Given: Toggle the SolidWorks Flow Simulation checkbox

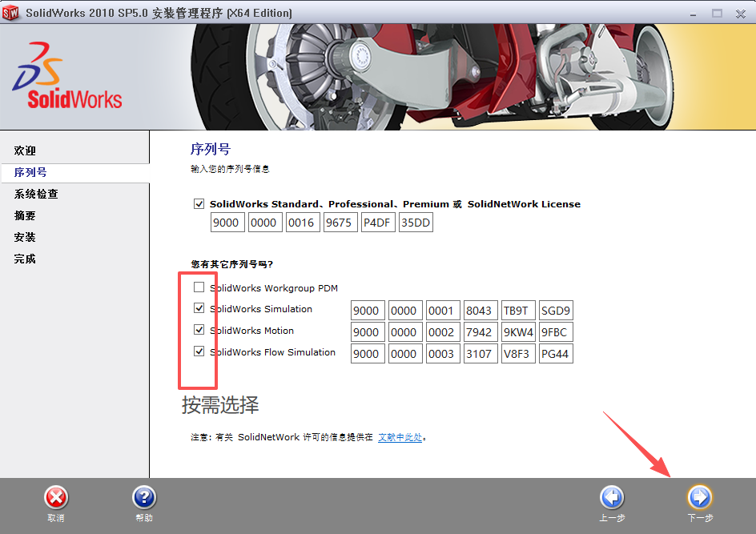Looking at the screenshot, I should [x=198, y=352].
